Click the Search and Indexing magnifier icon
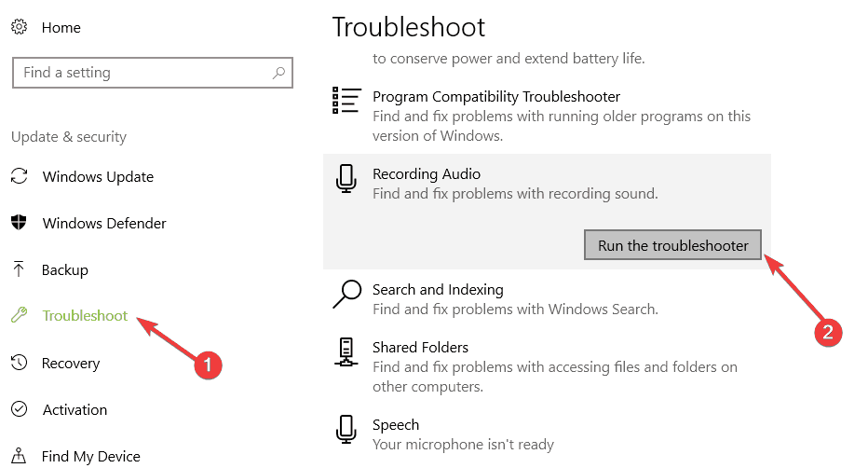Viewport: 868px width, 468px height. (347, 294)
